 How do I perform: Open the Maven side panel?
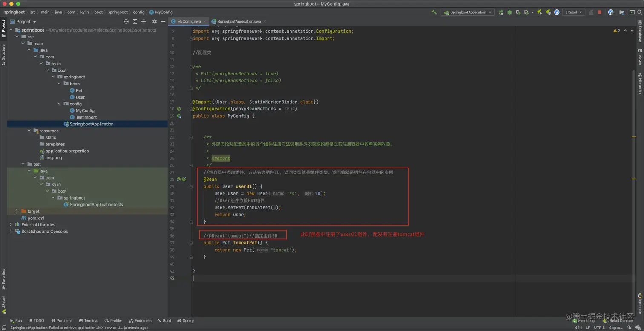[640, 57]
